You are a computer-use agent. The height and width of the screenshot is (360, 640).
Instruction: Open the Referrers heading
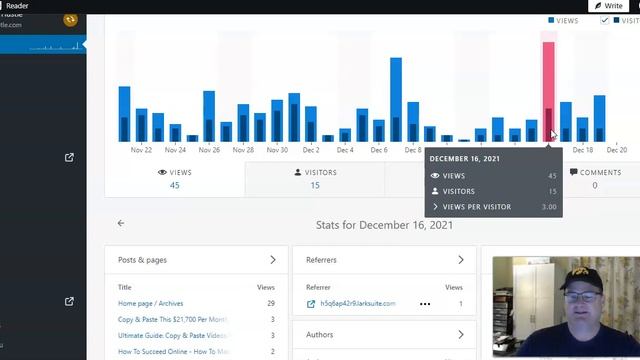pos(321,260)
